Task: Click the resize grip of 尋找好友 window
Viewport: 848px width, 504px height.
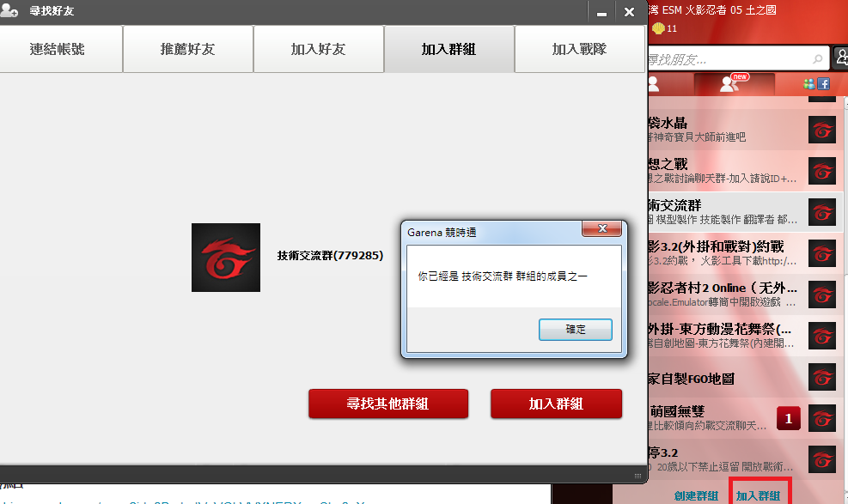Action: point(638,476)
